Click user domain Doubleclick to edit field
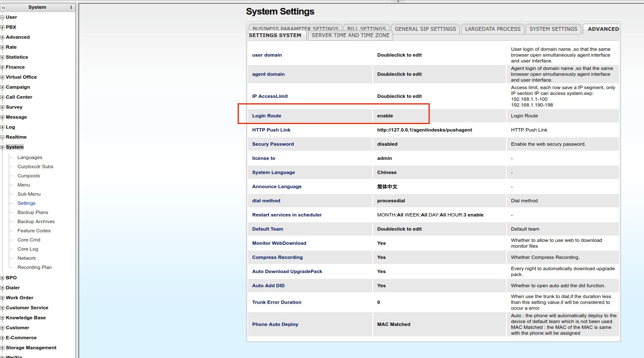Screen dimensions: 644x358 [x=399, y=55]
